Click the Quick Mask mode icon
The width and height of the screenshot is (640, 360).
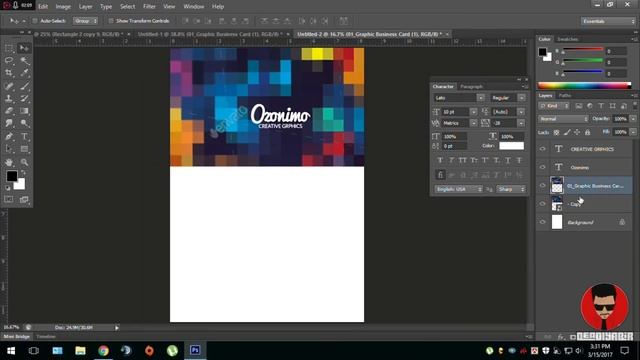(9, 199)
